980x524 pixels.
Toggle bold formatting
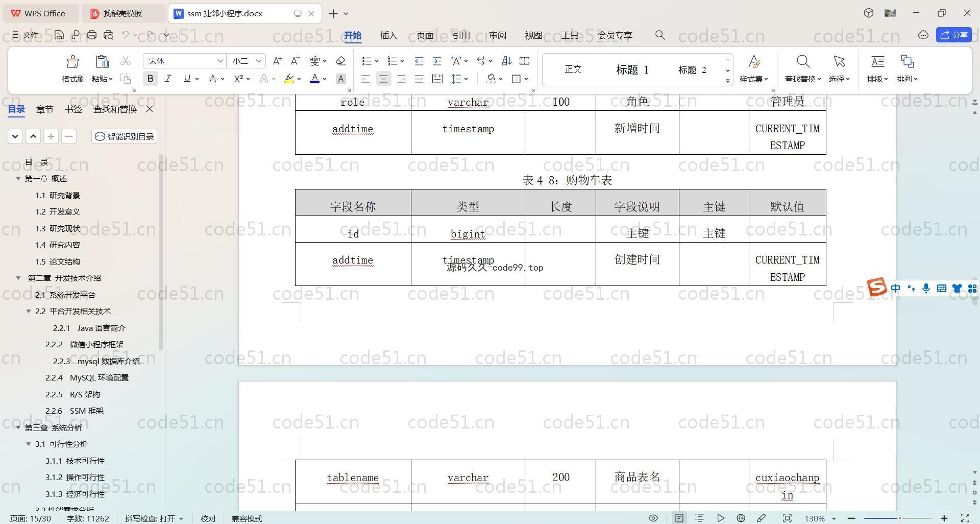150,79
